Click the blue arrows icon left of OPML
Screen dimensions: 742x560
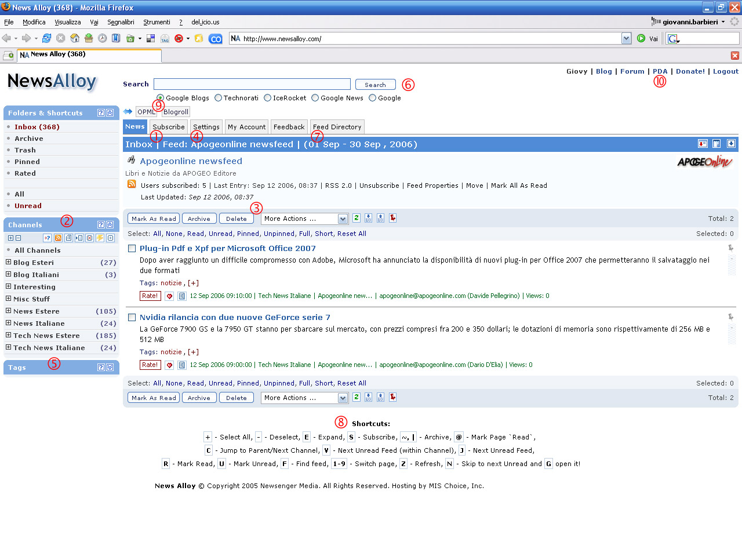click(128, 111)
